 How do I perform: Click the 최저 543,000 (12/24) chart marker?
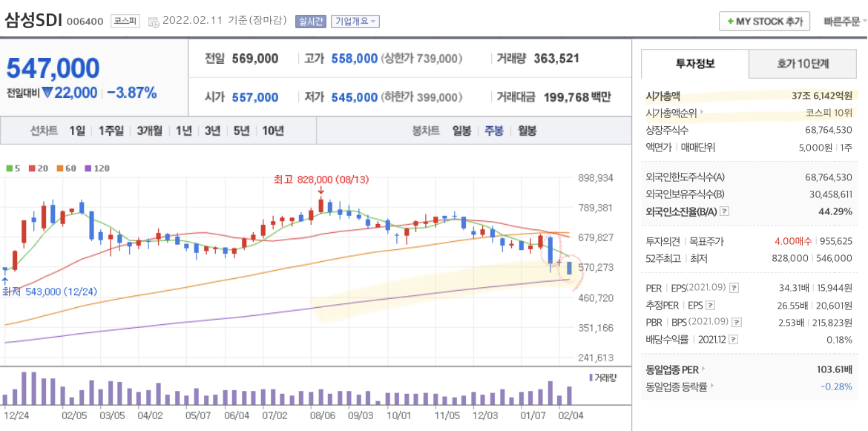pyautogui.click(x=49, y=292)
